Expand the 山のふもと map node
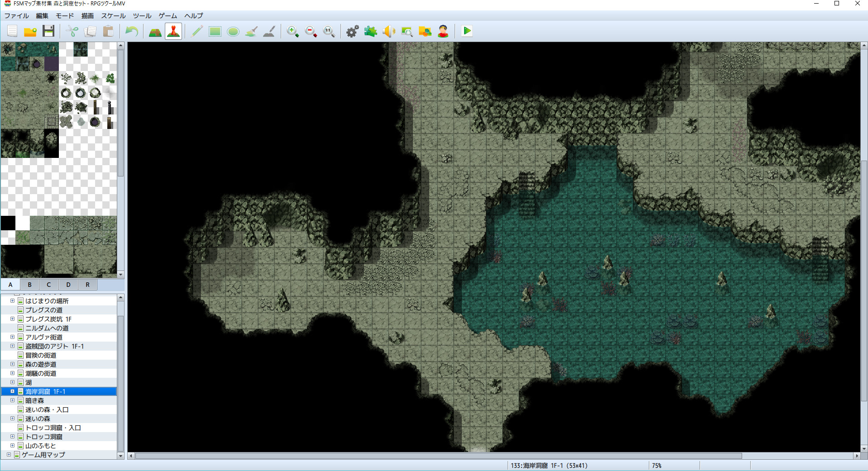This screenshot has height=471, width=868. click(x=13, y=446)
